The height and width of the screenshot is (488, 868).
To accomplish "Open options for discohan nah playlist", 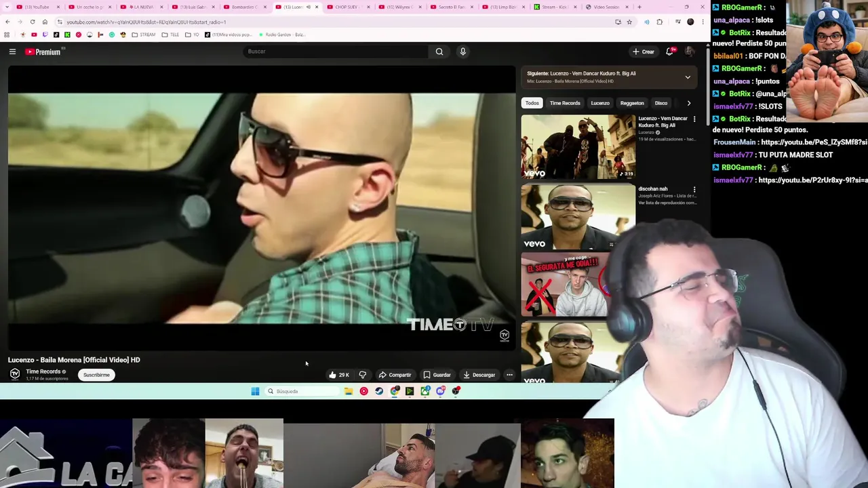I will [x=694, y=190].
